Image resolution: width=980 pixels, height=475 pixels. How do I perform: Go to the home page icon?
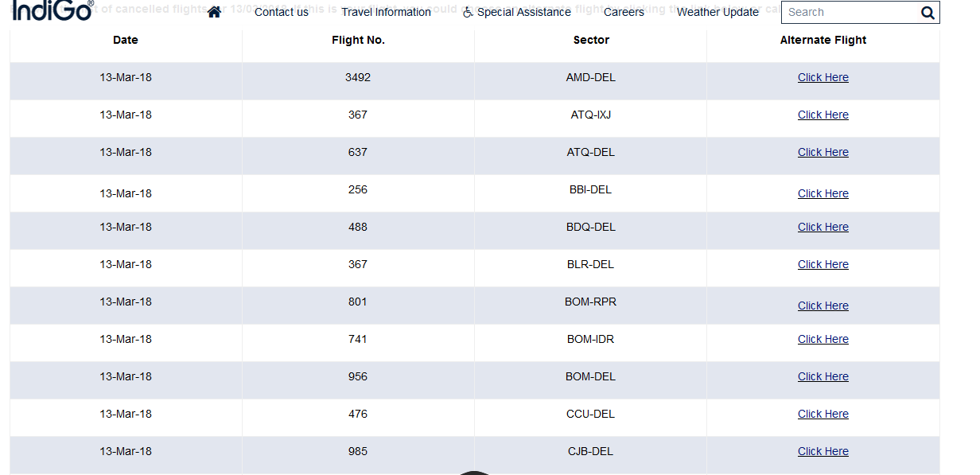tap(214, 12)
